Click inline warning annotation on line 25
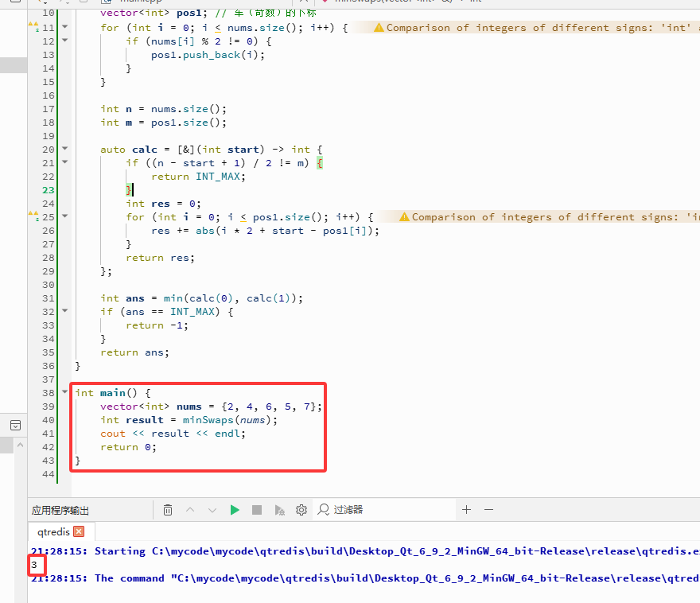 [549, 217]
